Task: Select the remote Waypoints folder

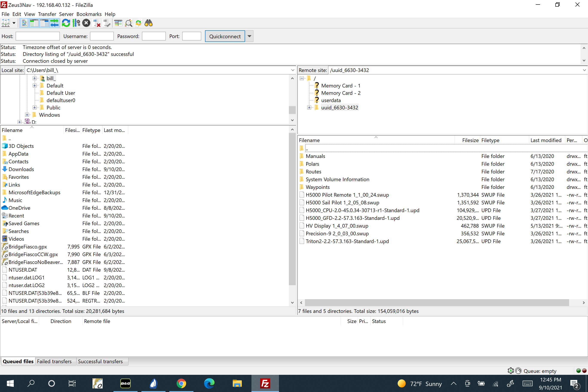Action: pos(317,187)
